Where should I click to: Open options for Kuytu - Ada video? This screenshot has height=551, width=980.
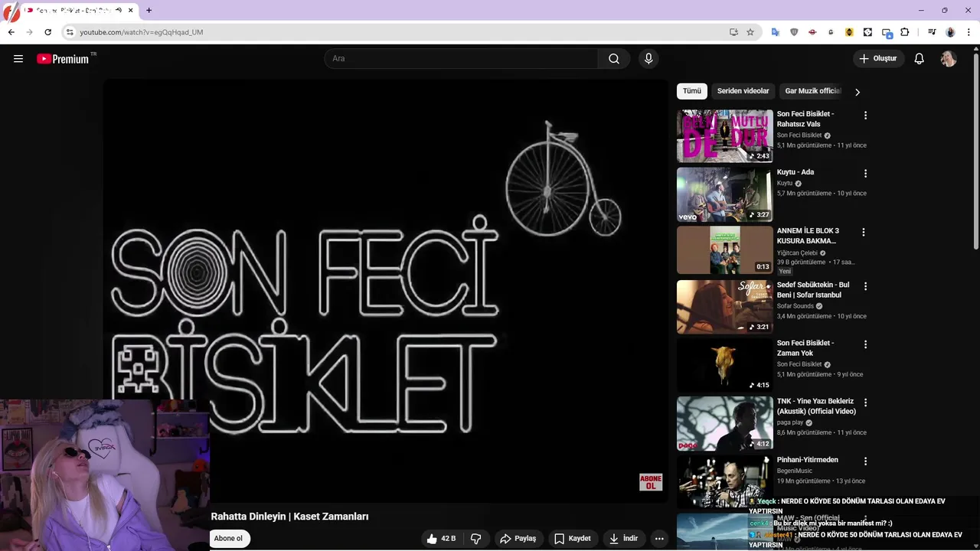(866, 174)
